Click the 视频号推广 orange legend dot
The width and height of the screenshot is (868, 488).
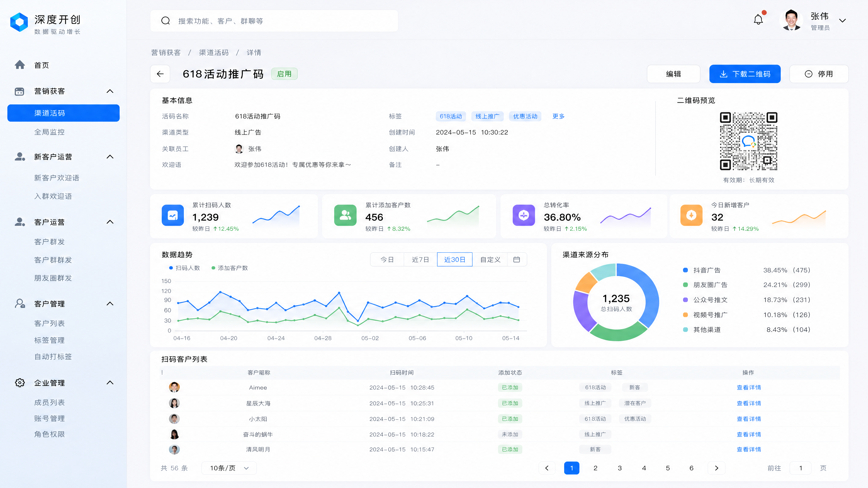click(685, 314)
